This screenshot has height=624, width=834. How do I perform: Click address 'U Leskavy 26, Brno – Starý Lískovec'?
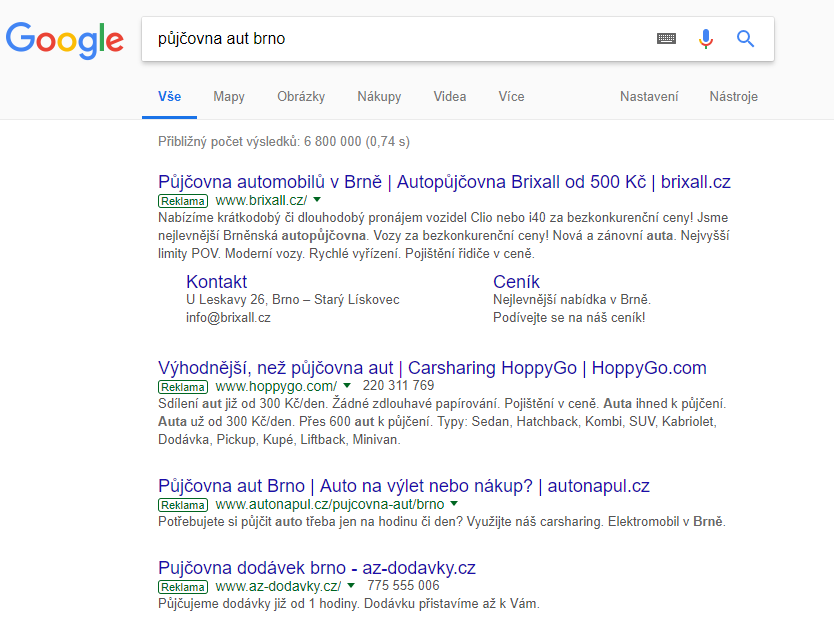(x=293, y=299)
